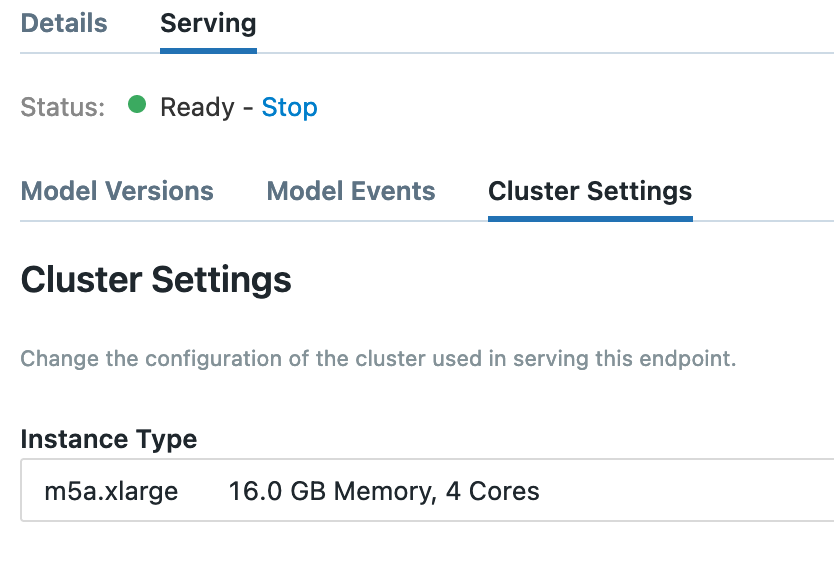This screenshot has height=574, width=834.
Task: Click the Ready status text
Action: [197, 108]
